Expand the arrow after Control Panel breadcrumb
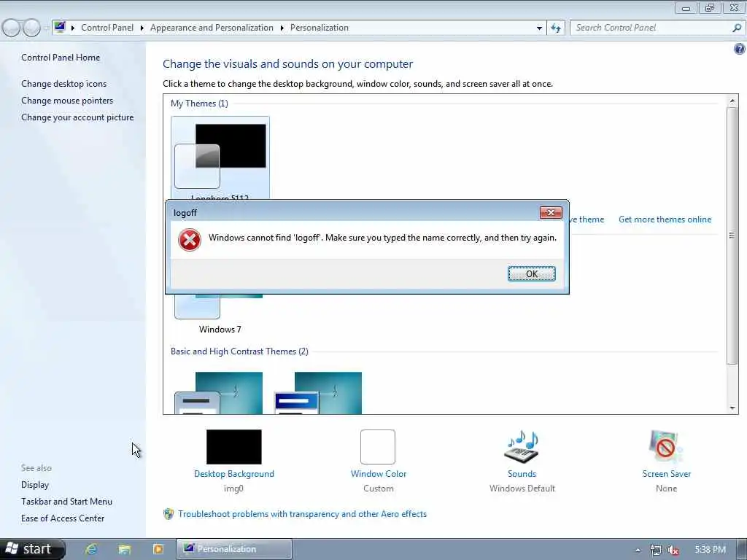This screenshot has height=560, width=747. coord(142,28)
